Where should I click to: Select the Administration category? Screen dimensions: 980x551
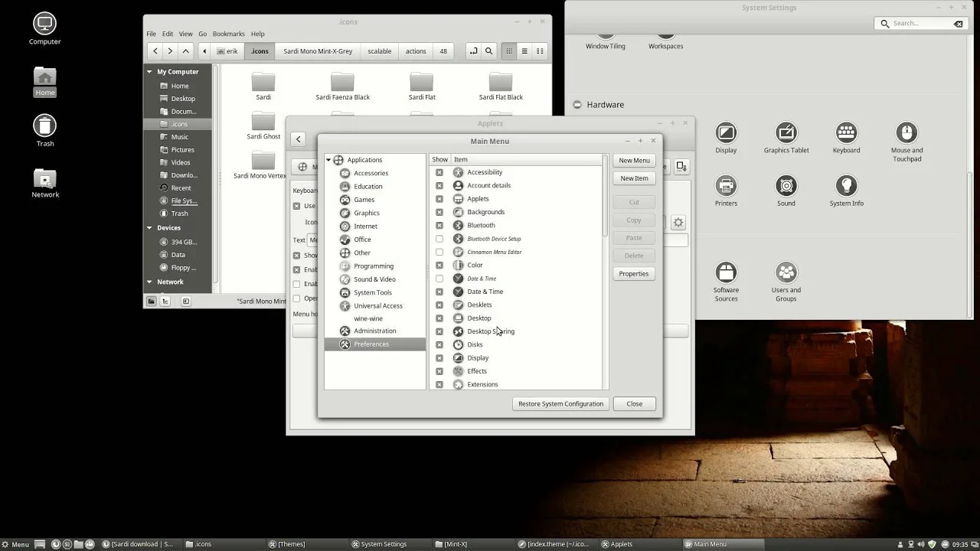tap(374, 331)
